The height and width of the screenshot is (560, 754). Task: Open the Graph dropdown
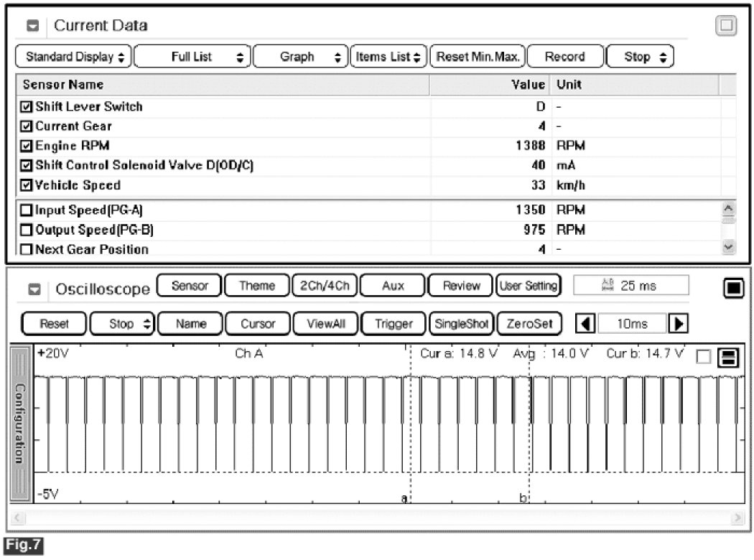click(x=300, y=57)
